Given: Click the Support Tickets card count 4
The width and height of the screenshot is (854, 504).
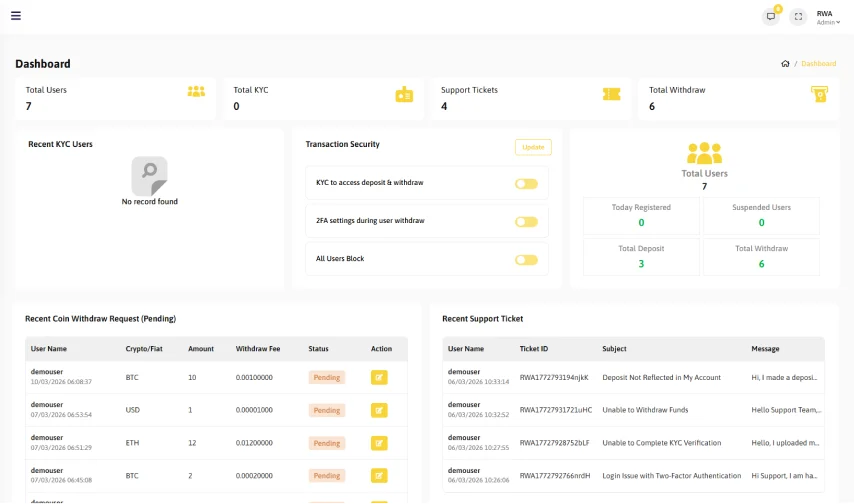Looking at the screenshot, I should point(444,106).
